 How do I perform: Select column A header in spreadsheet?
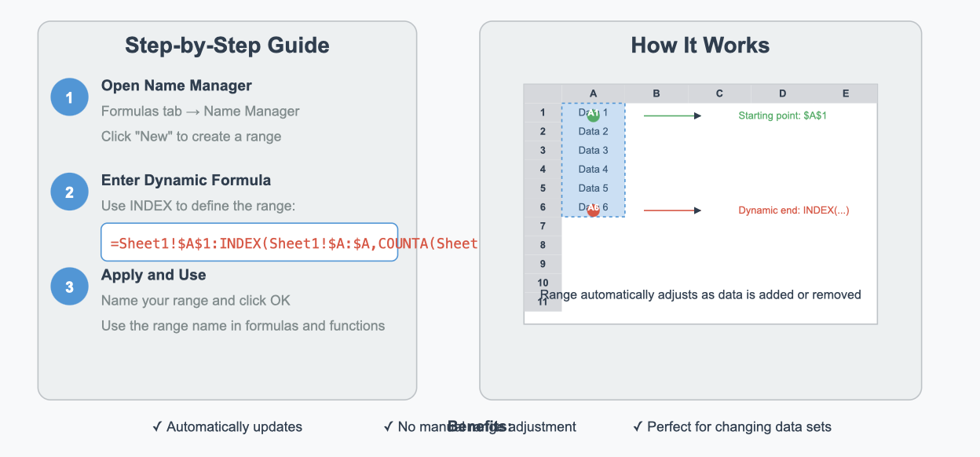(593, 93)
